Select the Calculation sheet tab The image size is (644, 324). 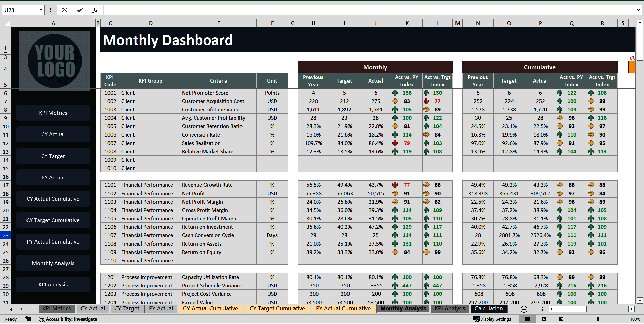click(x=489, y=309)
